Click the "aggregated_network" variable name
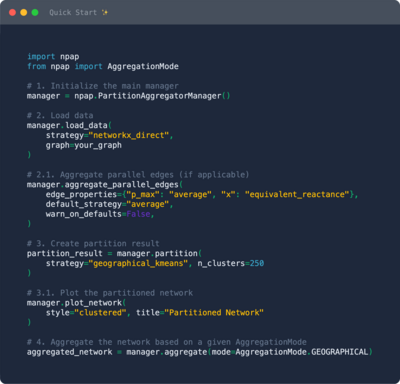This screenshot has height=384, width=400. click(x=70, y=352)
